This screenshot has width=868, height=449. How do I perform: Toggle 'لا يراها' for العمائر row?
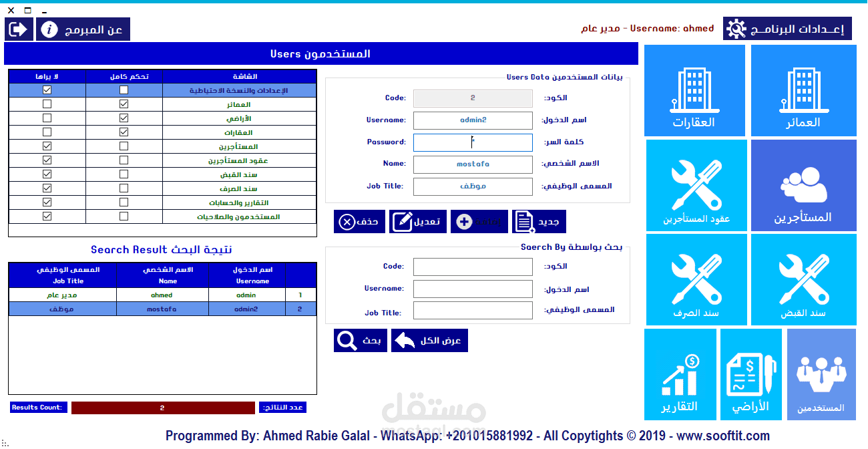coord(47,104)
